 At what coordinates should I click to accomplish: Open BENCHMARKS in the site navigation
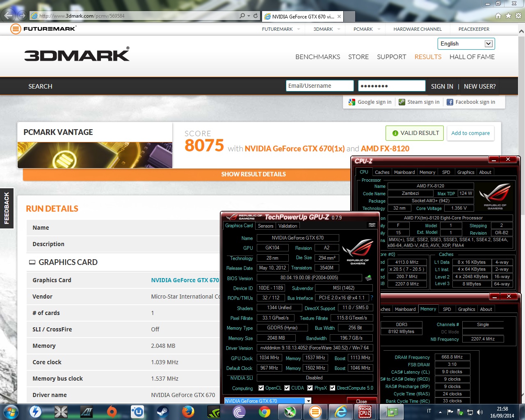(x=317, y=57)
